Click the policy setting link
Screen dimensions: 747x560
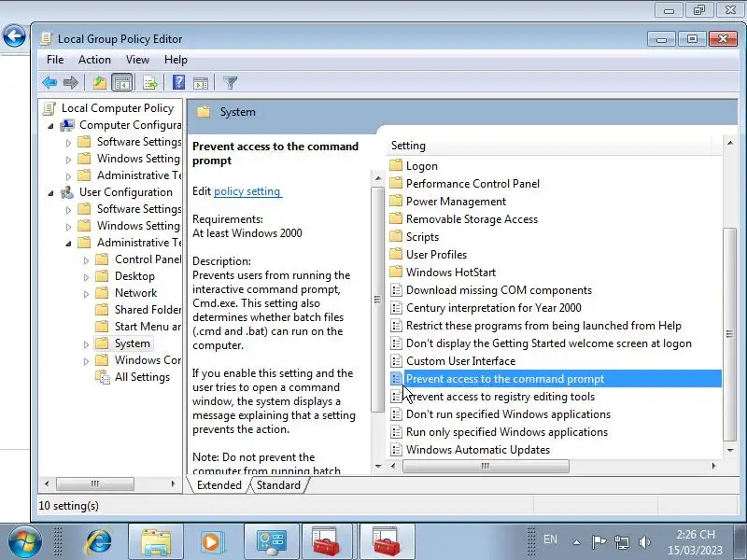pos(247,191)
